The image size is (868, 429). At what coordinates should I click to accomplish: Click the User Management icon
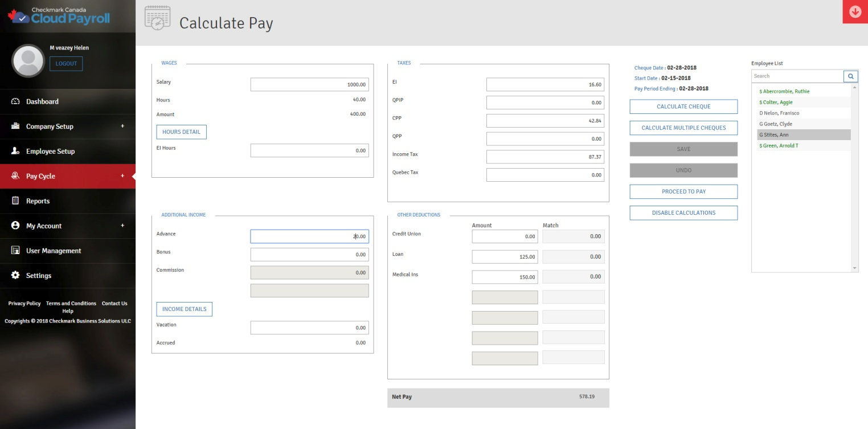pos(15,251)
